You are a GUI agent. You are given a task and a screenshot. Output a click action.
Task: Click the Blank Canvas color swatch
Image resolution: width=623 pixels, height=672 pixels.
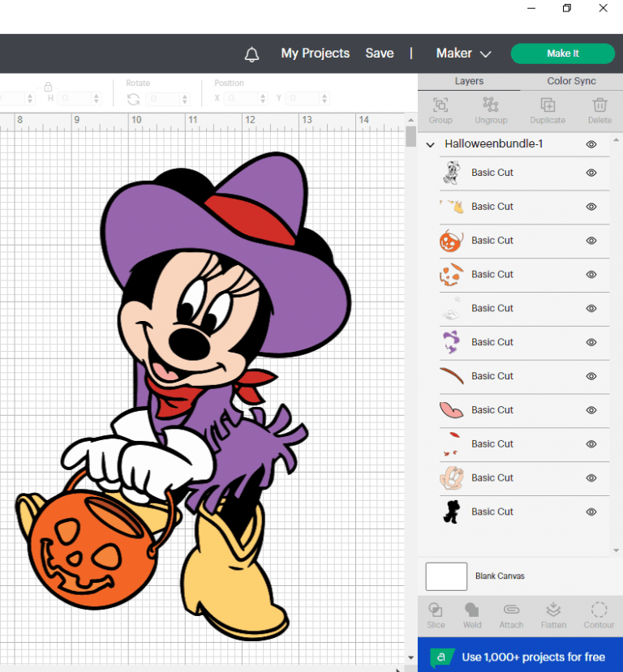click(x=446, y=576)
